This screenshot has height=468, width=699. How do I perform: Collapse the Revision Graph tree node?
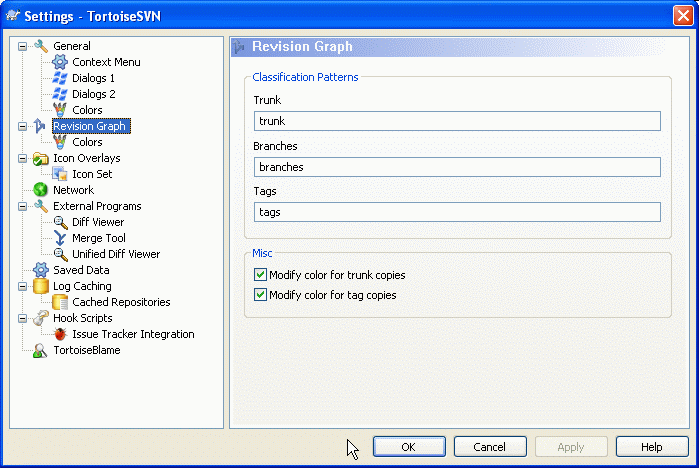point(22,126)
